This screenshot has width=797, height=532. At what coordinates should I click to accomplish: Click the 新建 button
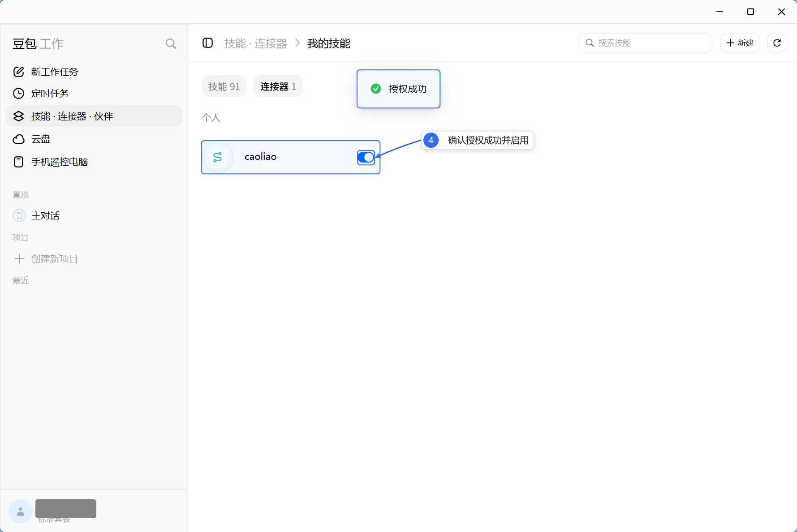pyautogui.click(x=740, y=43)
